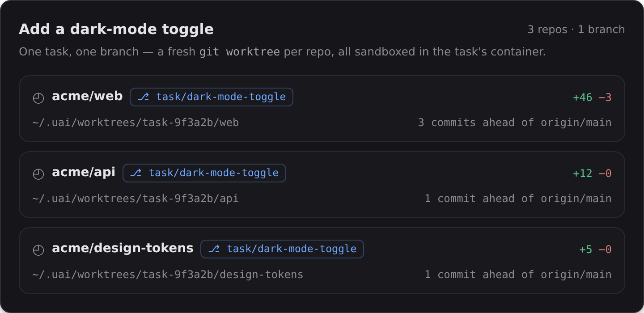Click task/dark-mode-toggle label in acme/web row
The image size is (644, 313).
221,97
